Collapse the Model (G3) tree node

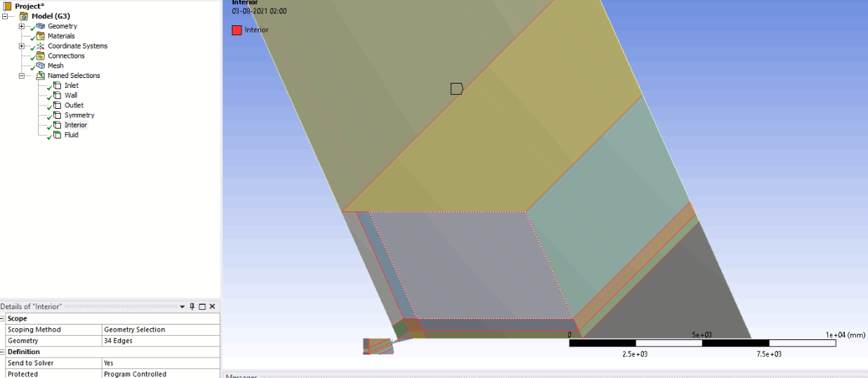click(x=6, y=16)
